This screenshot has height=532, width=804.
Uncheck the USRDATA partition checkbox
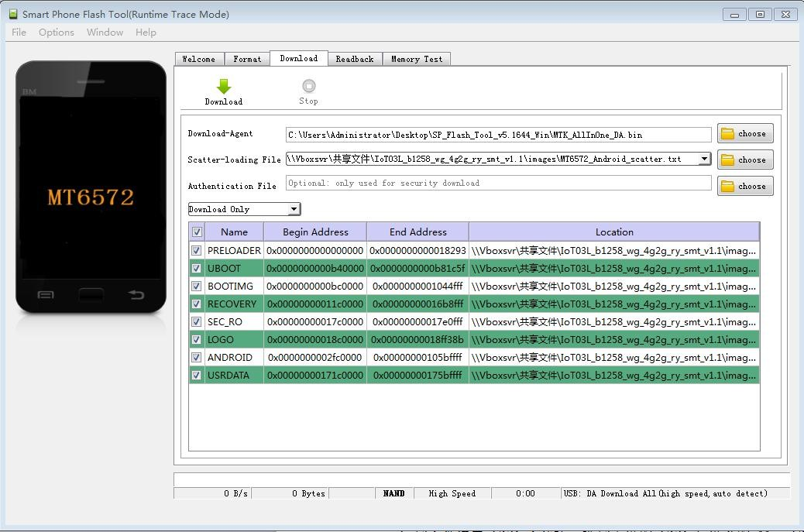tap(197, 375)
